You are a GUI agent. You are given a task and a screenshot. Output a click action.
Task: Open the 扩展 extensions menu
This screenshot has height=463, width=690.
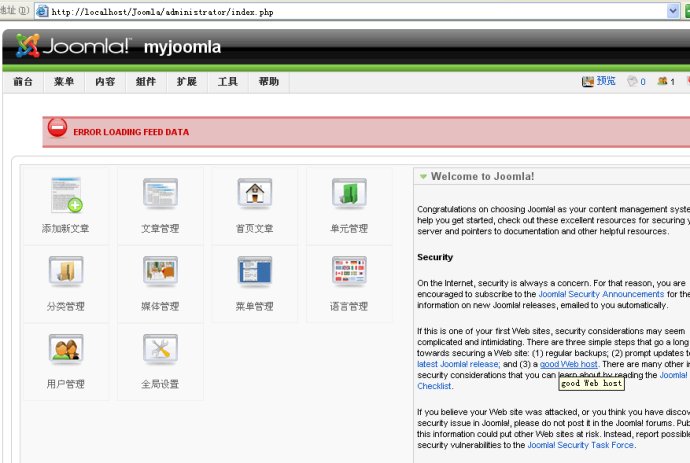187,82
